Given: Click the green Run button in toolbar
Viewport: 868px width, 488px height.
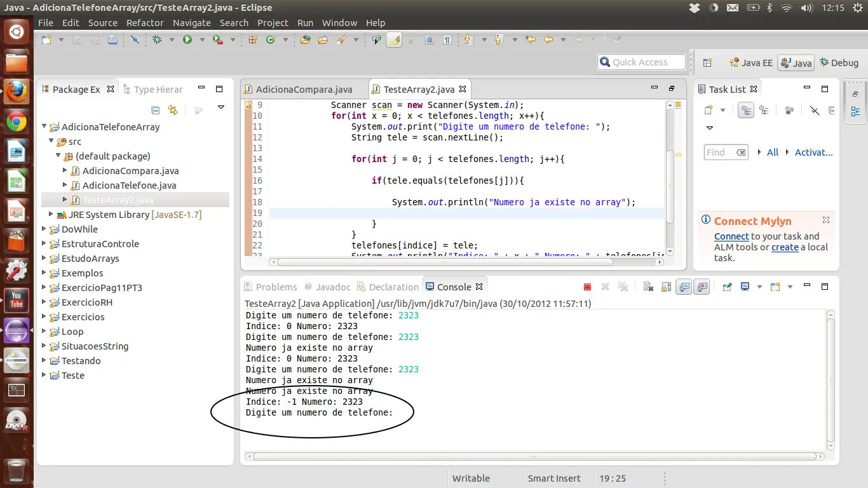Looking at the screenshot, I should (x=187, y=39).
